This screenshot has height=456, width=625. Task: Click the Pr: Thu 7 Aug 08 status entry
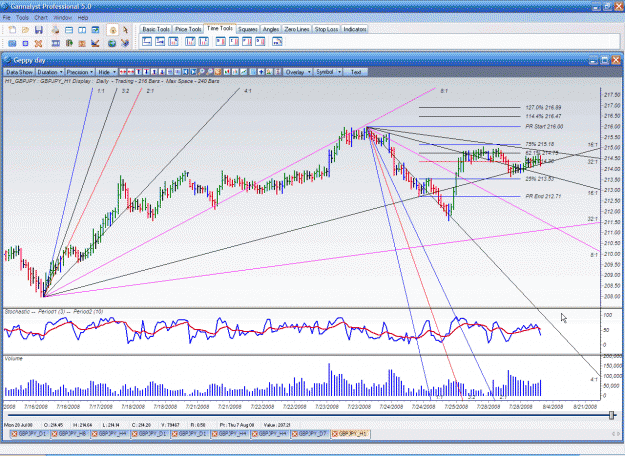click(237, 425)
